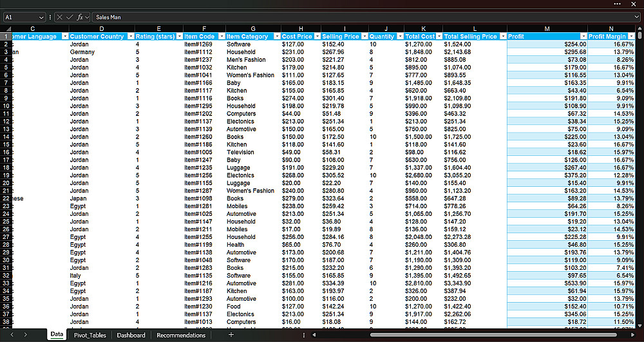Screen dimensions: 644x342
Task: Select cost price $274.00 cell
Action: [x=301, y=99]
